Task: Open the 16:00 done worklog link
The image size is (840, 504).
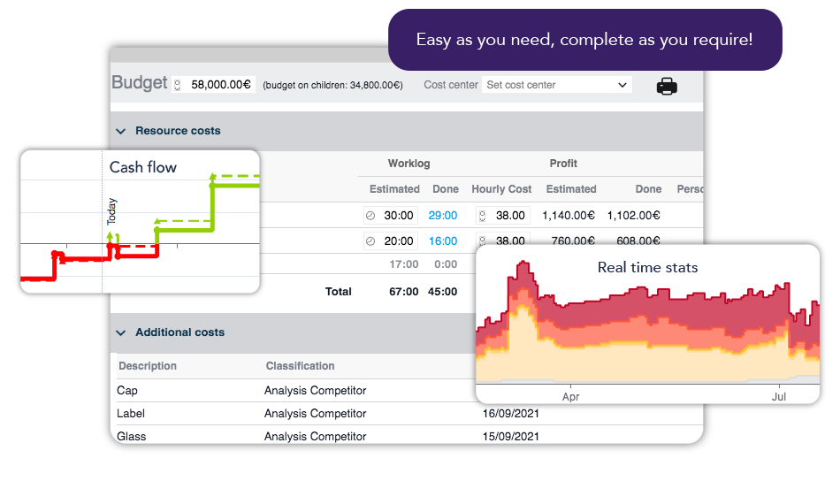Action: coord(443,241)
